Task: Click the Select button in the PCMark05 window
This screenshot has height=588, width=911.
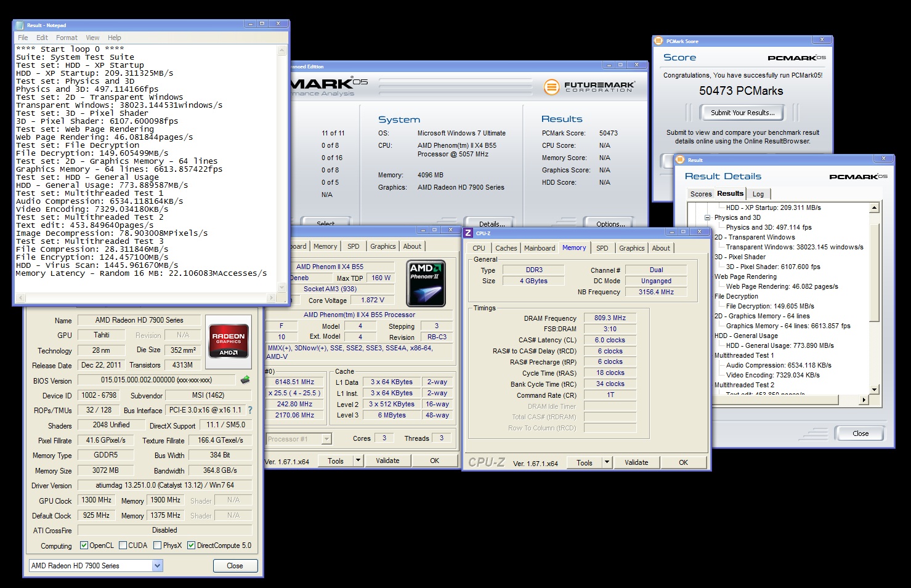Action: pyautogui.click(x=326, y=223)
